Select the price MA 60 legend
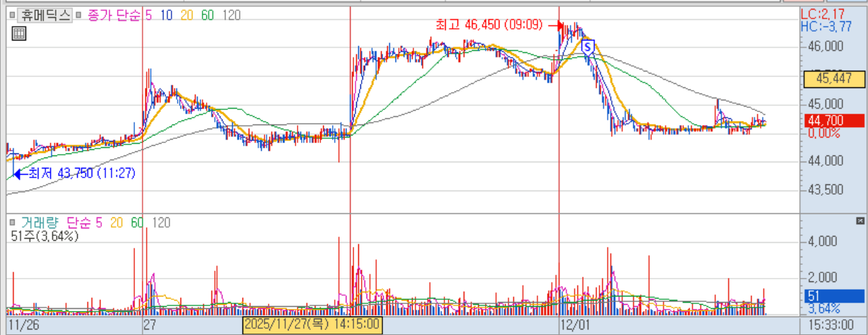 pyautogui.click(x=207, y=15)
